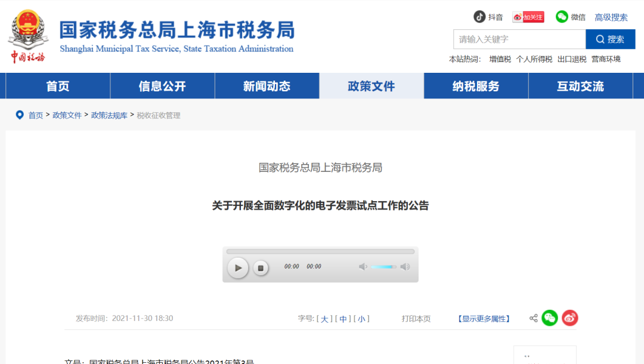
Task: Click the green WeChat share icon
Action: click(550, 318)
